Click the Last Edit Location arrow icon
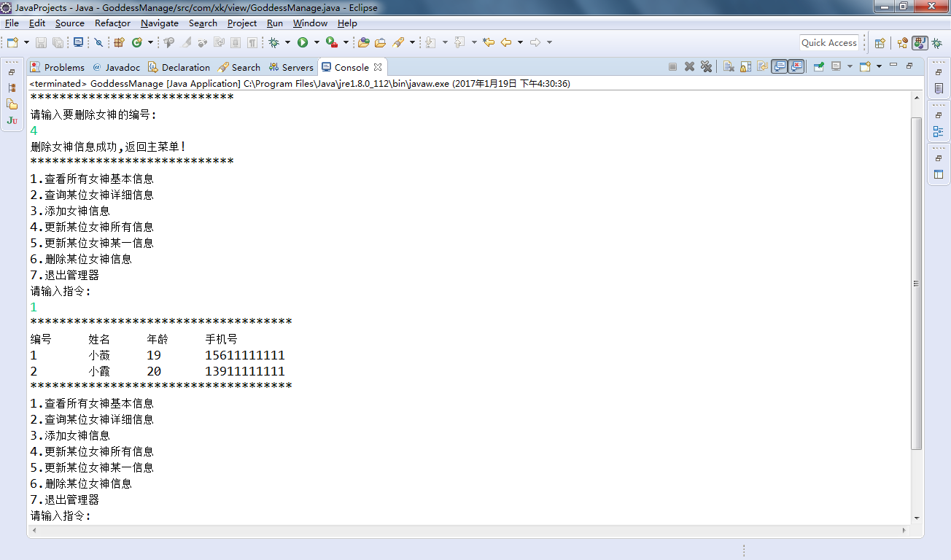The width and height of the screenshot is (951, 560). click(489, 42)
